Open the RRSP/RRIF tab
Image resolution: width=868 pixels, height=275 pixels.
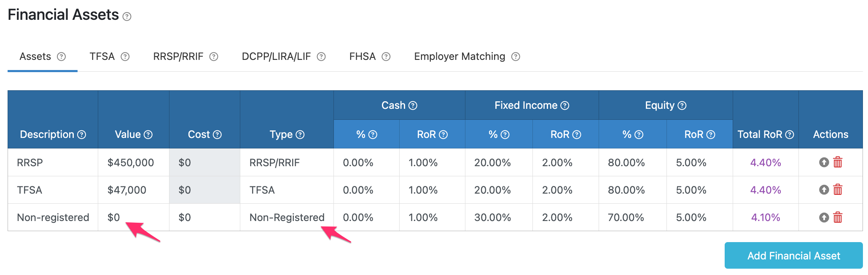pyautogui.click(x=178, y=57)
